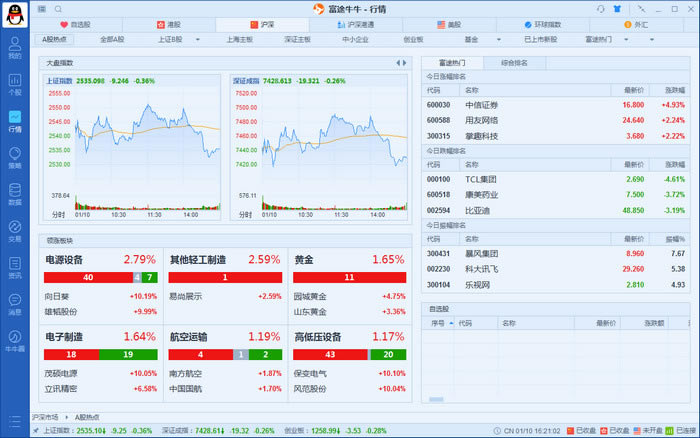Open the 中信证券 stock row

[x=555, y=105]
